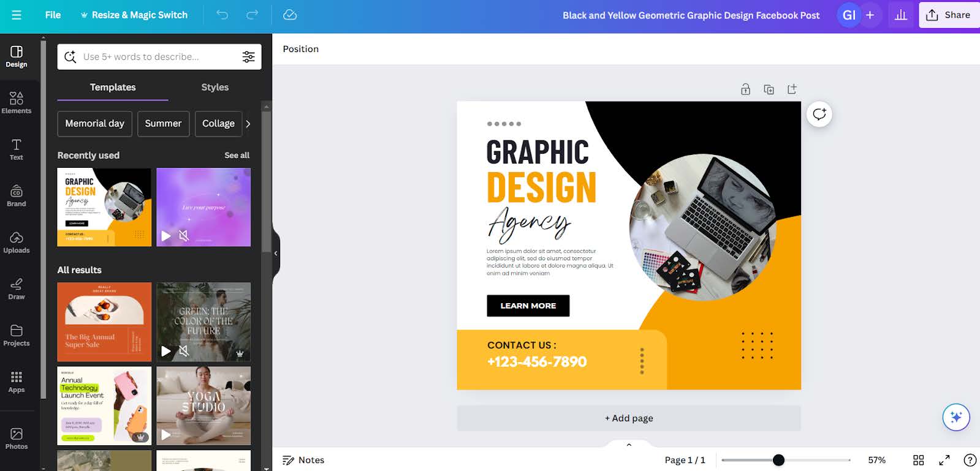The height and width of the screenshot is (471, 980).
Task: Open Resize & Magic Switch
Action: tap(134, 15)
